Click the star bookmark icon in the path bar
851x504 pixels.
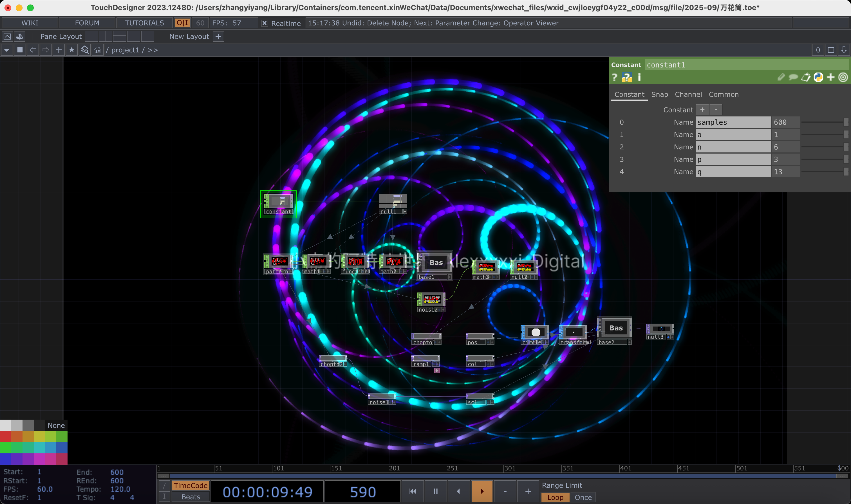71,49
